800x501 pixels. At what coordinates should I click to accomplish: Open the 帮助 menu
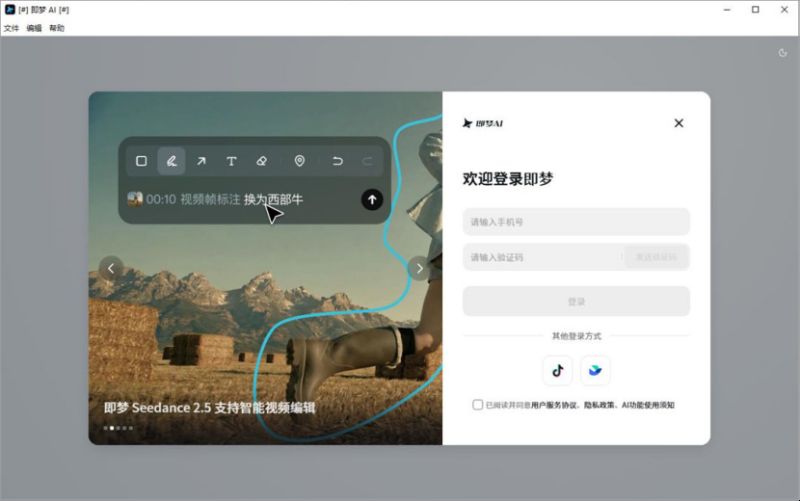tap(57, 28)
